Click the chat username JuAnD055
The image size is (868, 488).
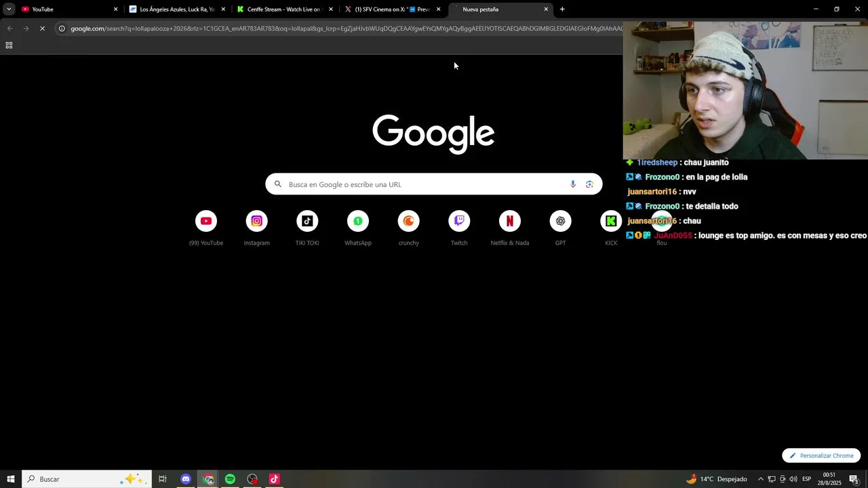pyautogui.click(x=673, y=236)
